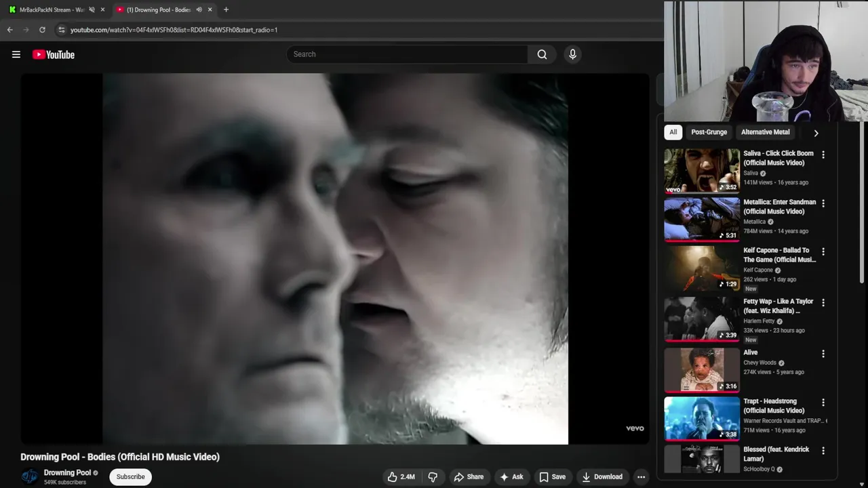Click the Trapt - Headstrong title
The image size is (868, 488).
click(x=774, y=406)
